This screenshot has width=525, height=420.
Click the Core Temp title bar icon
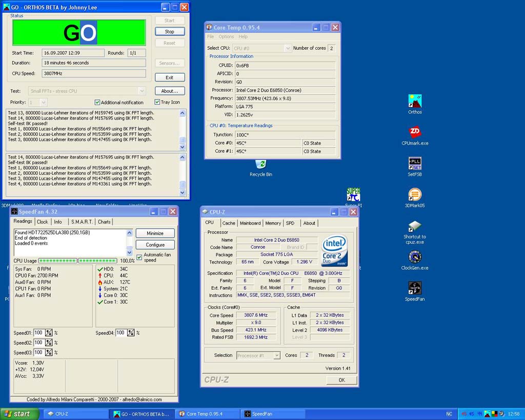pos(209,27)
